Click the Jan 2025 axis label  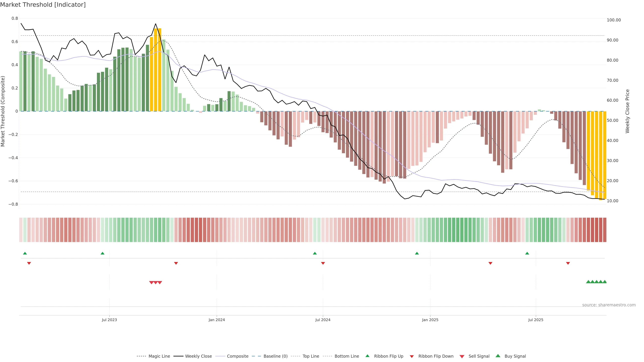[430, 320]
